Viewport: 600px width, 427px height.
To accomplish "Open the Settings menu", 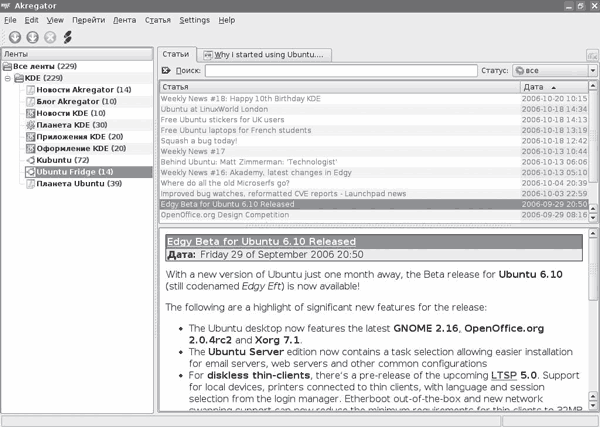I will click(194, 19).
